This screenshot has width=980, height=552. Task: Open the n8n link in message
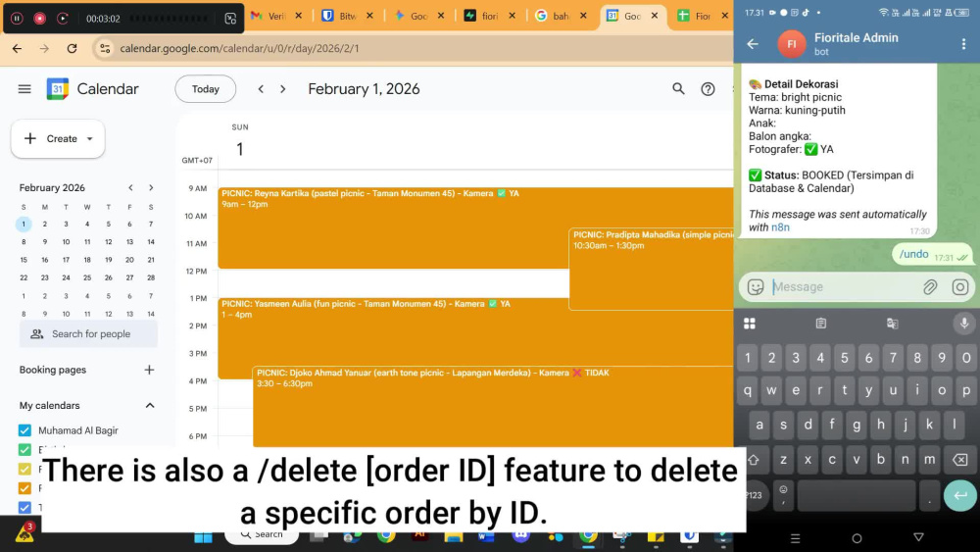point(780,227)
